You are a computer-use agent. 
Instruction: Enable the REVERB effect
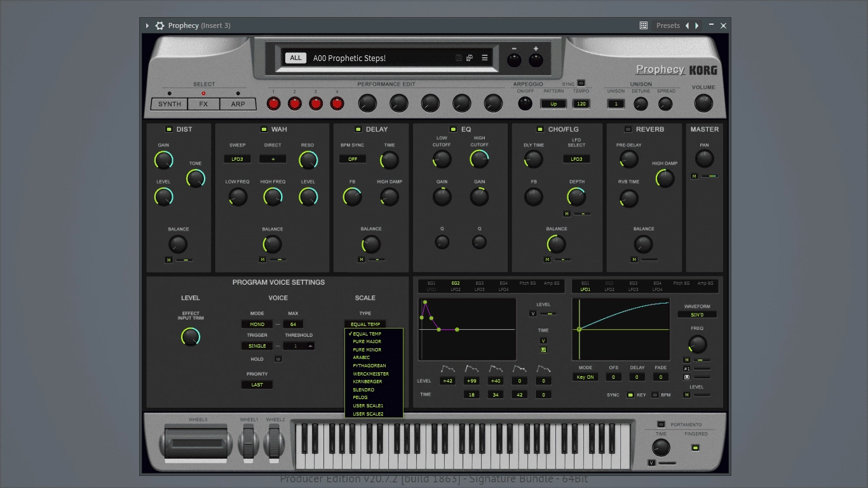pos(628,129)
